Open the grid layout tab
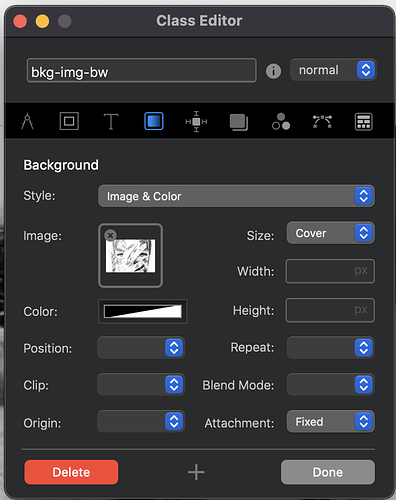Screen dimensions: 396x500 coord(363,122)
